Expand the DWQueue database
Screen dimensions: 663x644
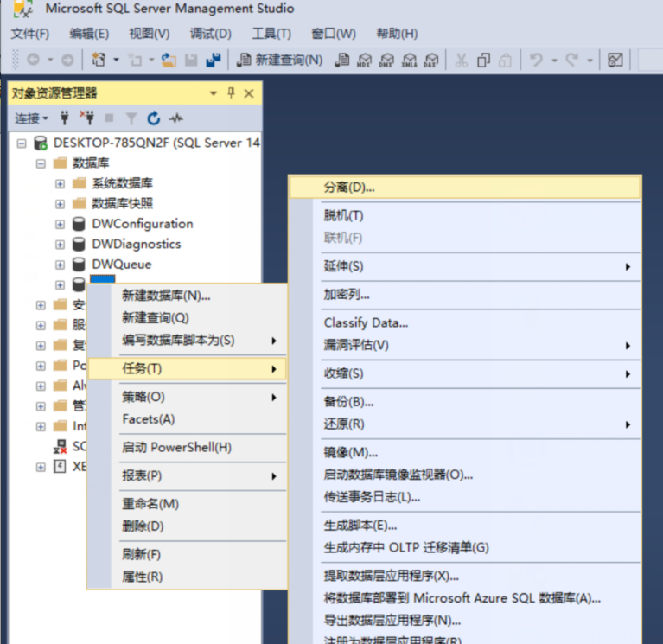pos(60,265)
